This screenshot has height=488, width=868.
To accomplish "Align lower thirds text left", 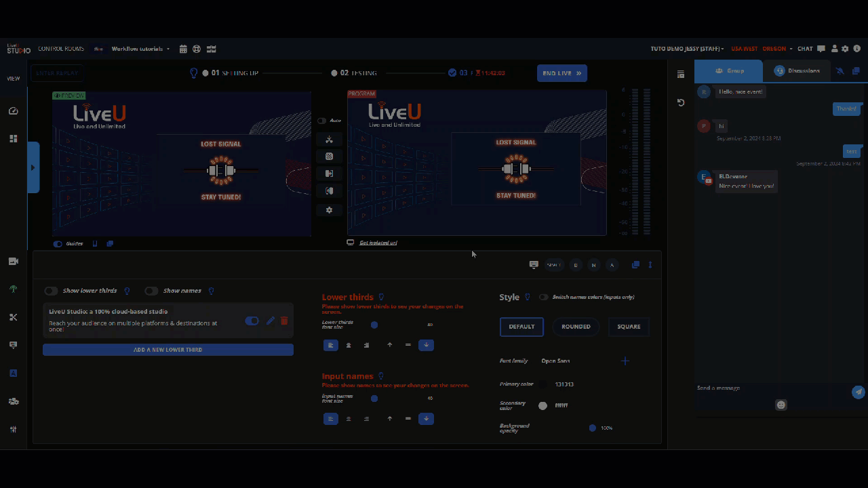I will [330, 345].
